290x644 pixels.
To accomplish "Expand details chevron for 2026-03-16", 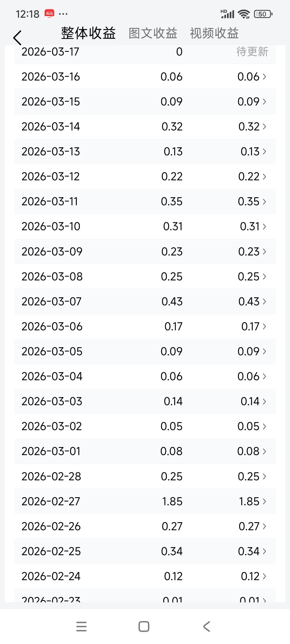I will [x=264, y=77].
